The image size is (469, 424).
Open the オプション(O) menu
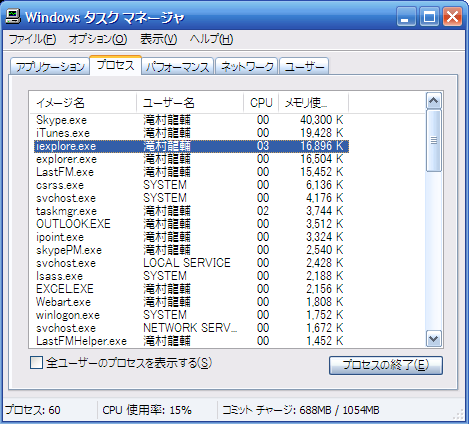98,39
